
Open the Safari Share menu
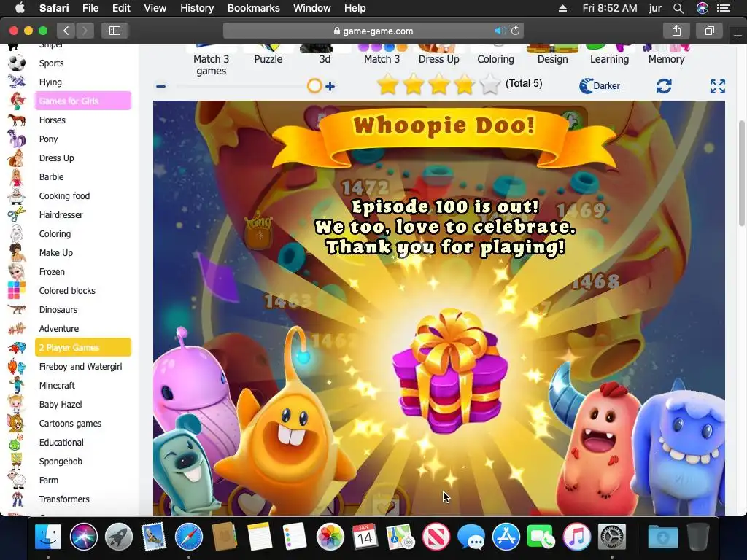point(676,31)
